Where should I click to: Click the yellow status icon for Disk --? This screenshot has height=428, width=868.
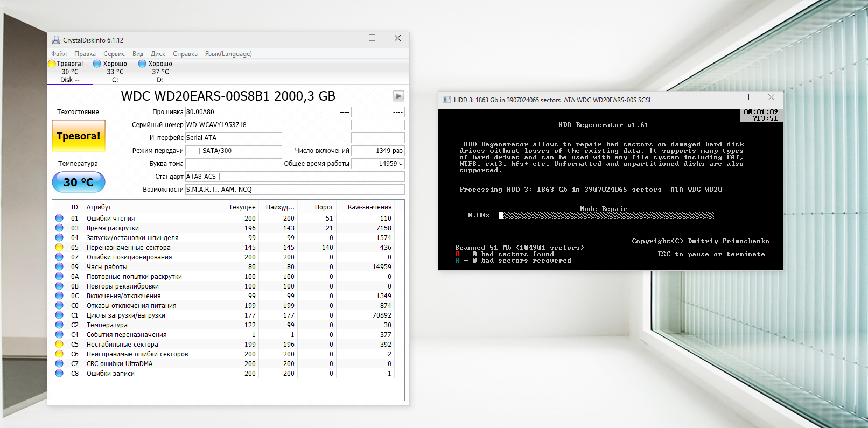pyautogui.click(x=52, y=64)
